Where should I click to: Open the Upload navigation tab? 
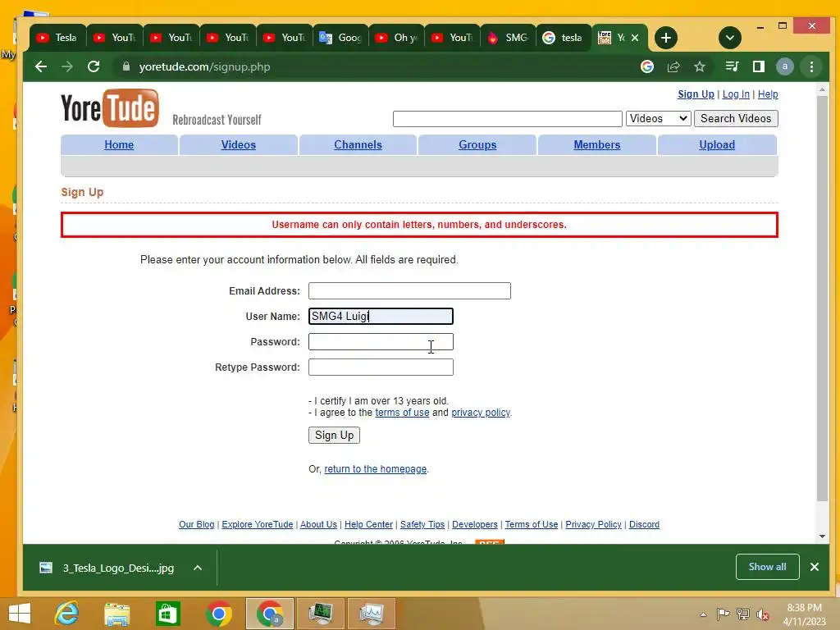pos(717,144)
